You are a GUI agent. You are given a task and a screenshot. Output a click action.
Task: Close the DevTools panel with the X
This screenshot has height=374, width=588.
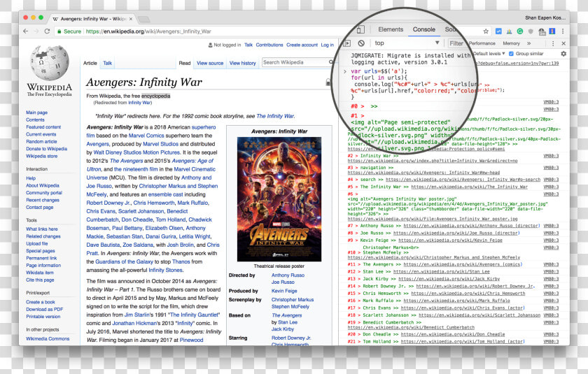point(563,43)
